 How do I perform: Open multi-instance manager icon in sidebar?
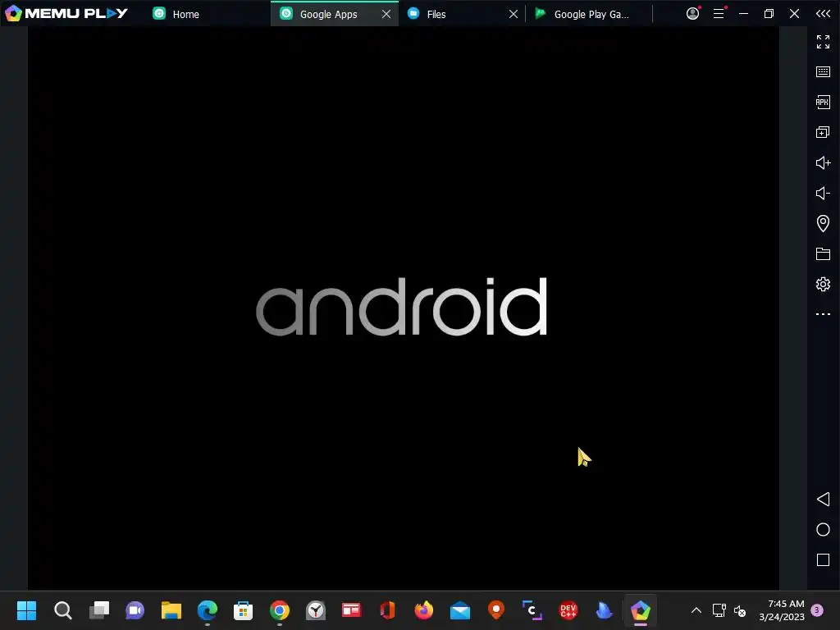click(823, 132)
